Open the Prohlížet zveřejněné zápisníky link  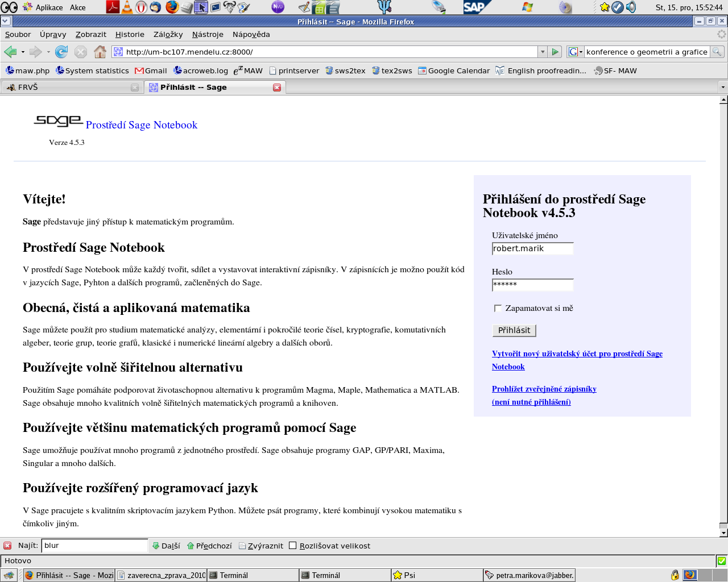[544, 389]
